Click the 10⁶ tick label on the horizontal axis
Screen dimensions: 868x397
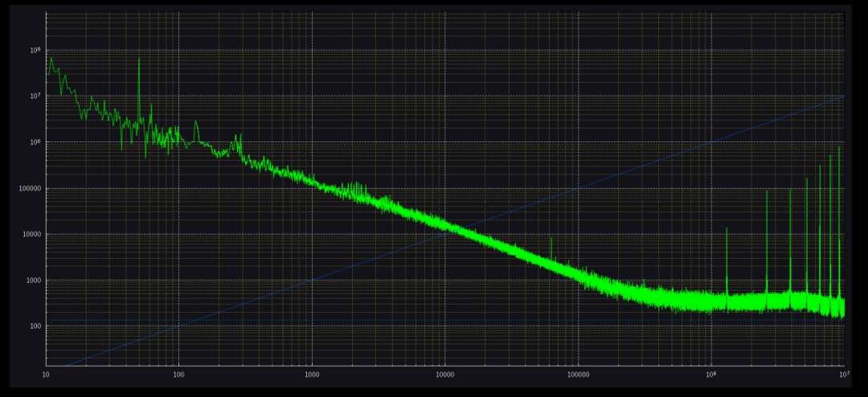coord(711,374)
